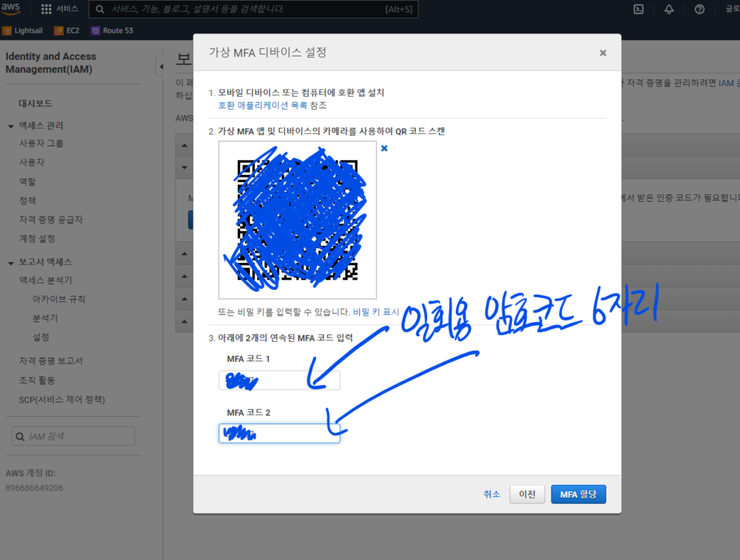This screenshot has width=740, height=560.
Task: Click the Identity and Access Management(IAM) heading
Action: coord(51,63)
